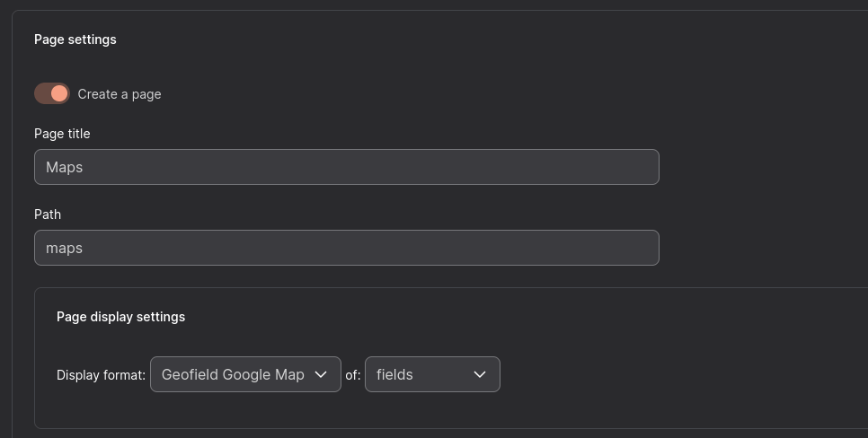Click the chevron arrow on fields select
Image resolution: width=868 pixels, height=438 pixels.
pos(480,374)
